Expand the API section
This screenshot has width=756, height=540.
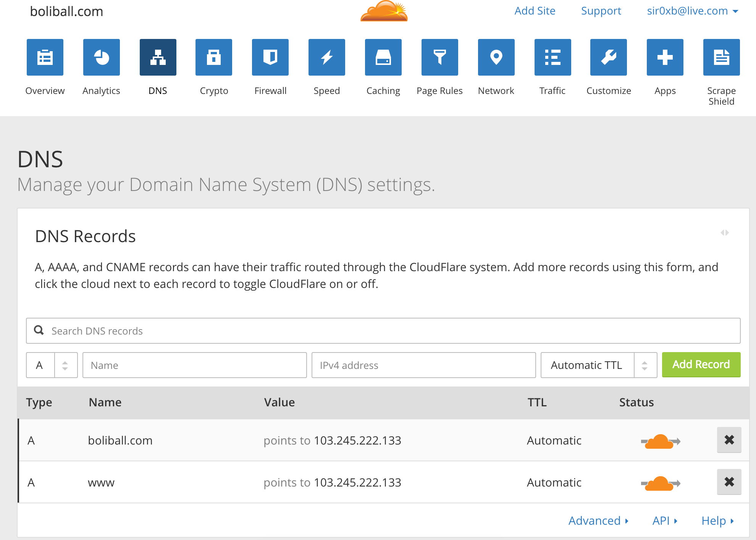click(x=665, y=521)
